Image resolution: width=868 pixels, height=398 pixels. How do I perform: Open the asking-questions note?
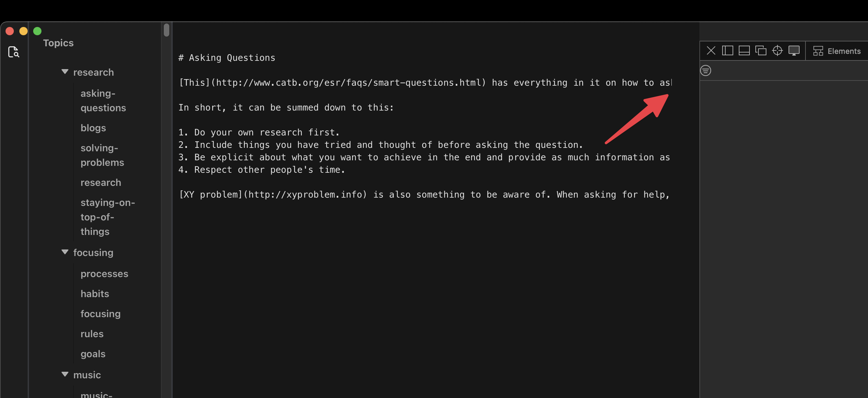(103, 101)
